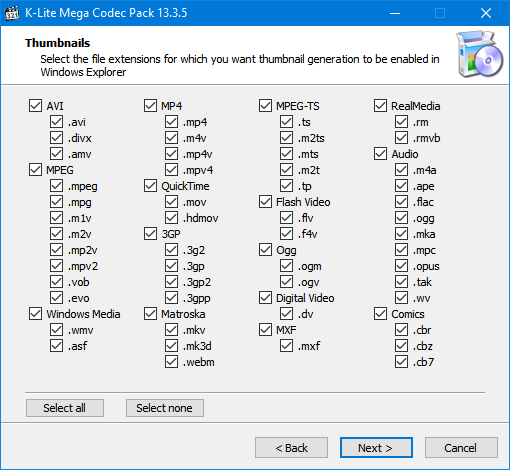This screenshot has width=510, height=470.
Task: Click the Select all button
Action: click(65, 408)
